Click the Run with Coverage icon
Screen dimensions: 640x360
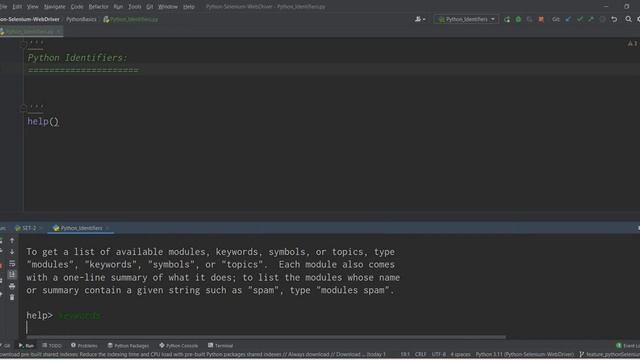[529, 19]
